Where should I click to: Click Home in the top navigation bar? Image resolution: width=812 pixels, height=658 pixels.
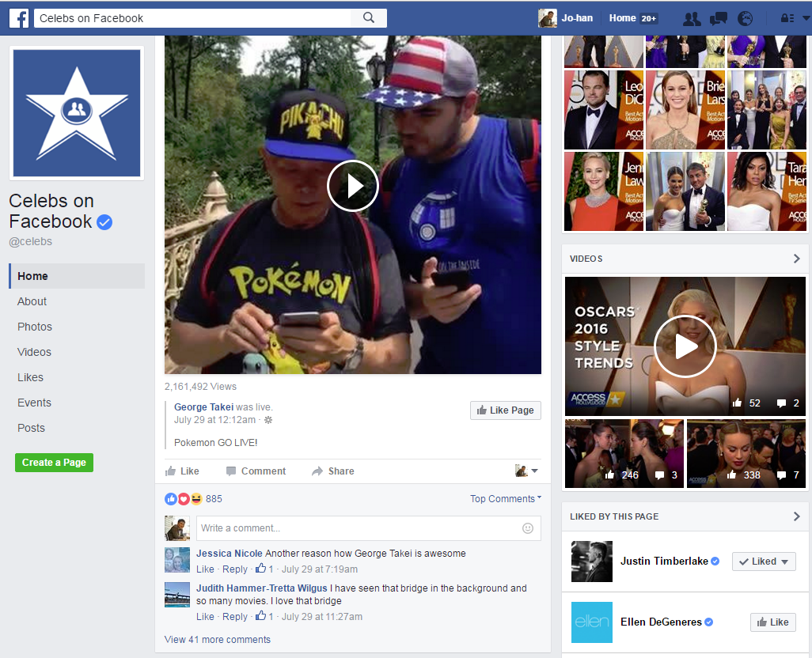click(x=623, y=18)
